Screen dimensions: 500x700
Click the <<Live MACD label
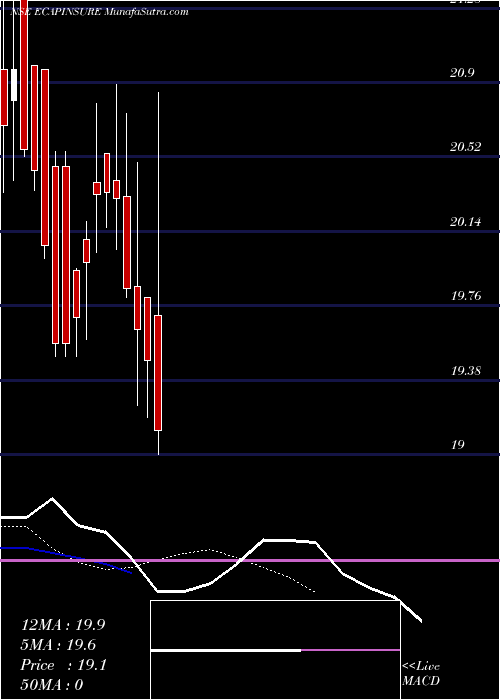coord(421,674)
